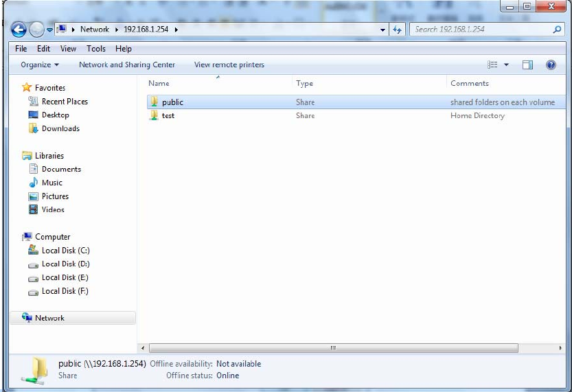The image size is (572, 392).
Task: Click 'Not available' offline availability value
Action: point(238,364)
